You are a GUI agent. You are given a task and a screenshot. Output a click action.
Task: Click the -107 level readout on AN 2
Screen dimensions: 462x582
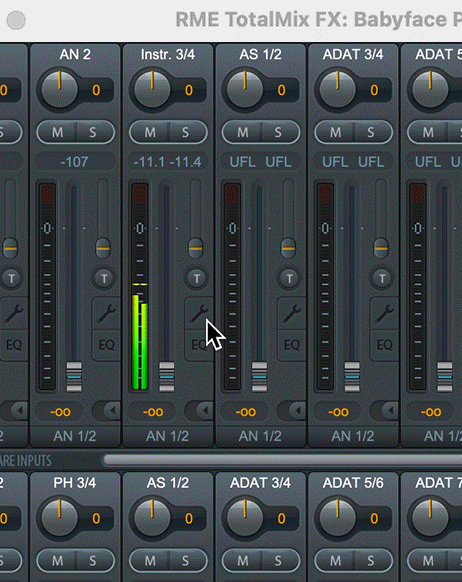[x=75, y=162]
